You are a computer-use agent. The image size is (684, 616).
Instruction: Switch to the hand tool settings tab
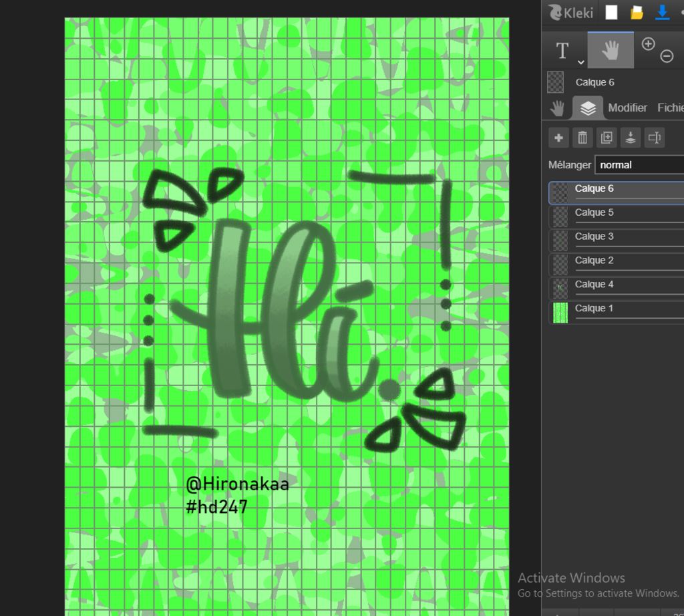[x=557, y=108]
